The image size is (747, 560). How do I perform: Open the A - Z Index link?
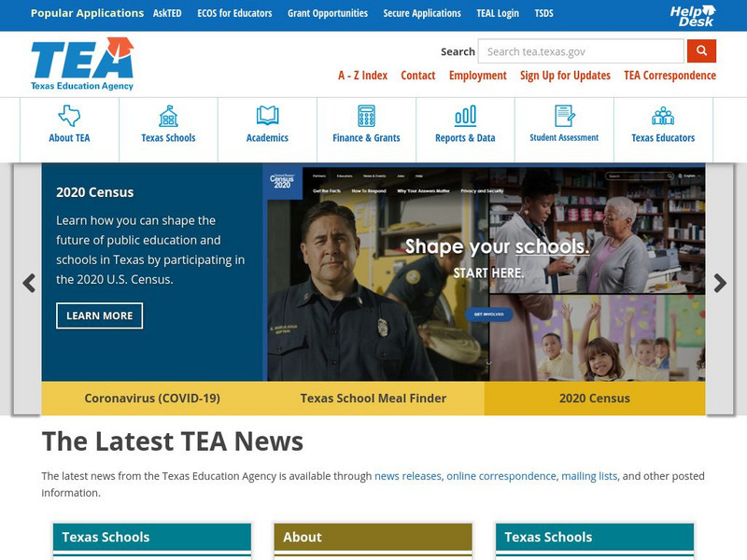click(x=363, y=76)
